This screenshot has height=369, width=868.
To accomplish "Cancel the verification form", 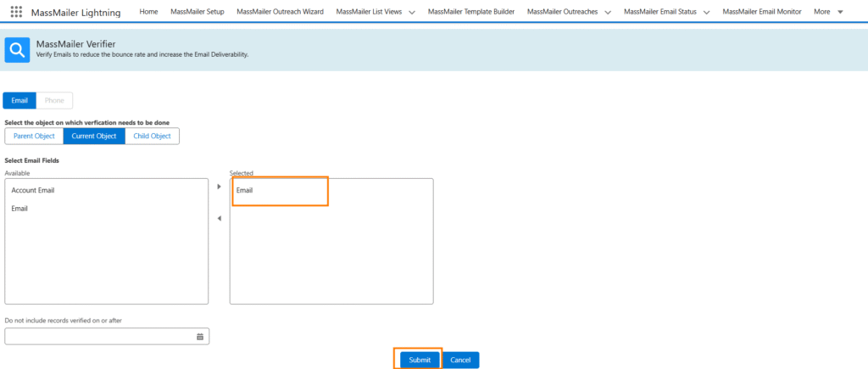I will coord(460,360).
